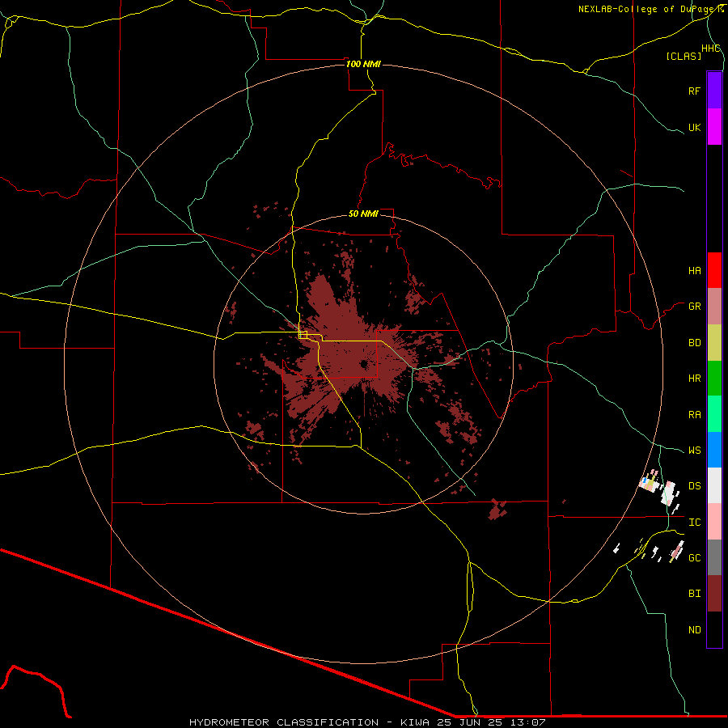Image resolution: width=728 pixels, height=728 pixels.
Task: Click the "RF" legend label
Action: tap(694, 91)
